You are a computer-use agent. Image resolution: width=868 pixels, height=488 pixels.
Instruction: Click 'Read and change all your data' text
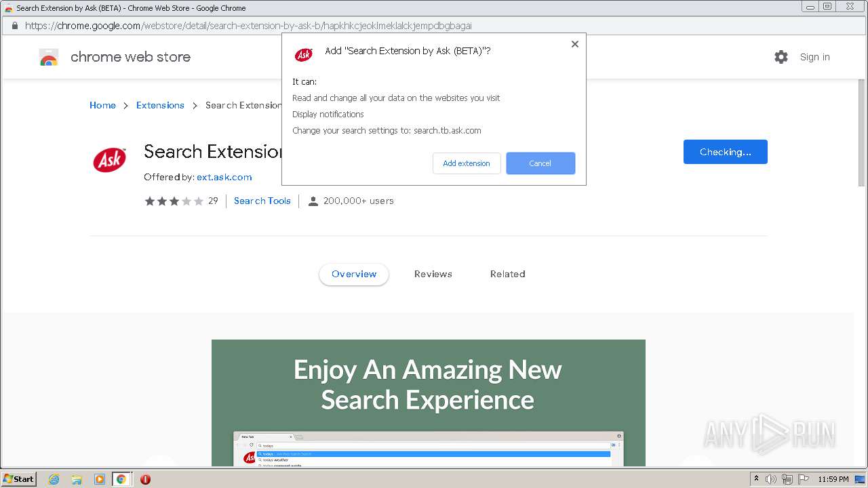pyautogui.click(x=396, y=98)
